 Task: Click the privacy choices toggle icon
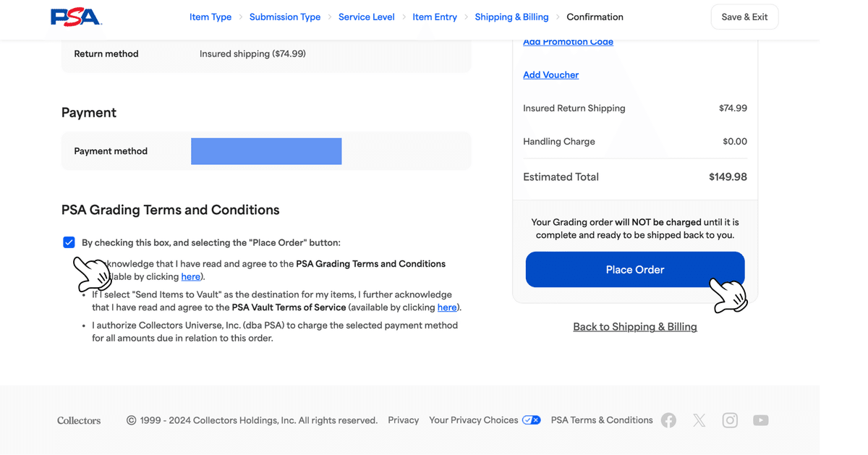(x=532, y=420)
